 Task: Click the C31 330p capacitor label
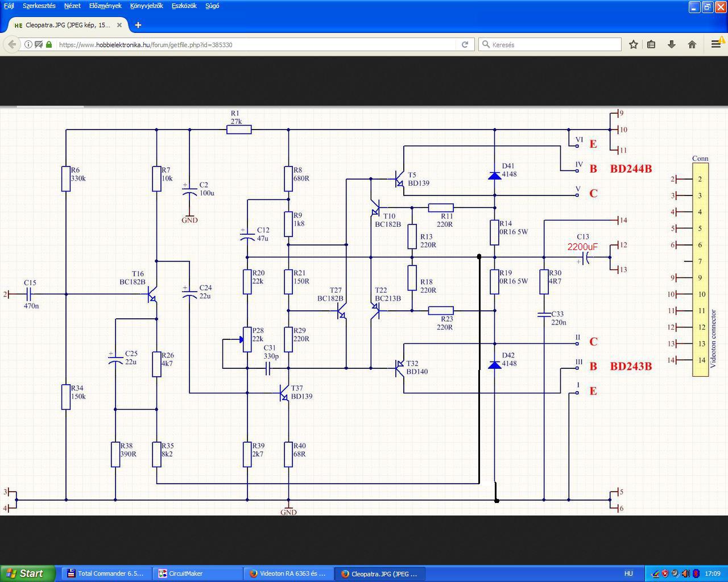click(271, 352)
